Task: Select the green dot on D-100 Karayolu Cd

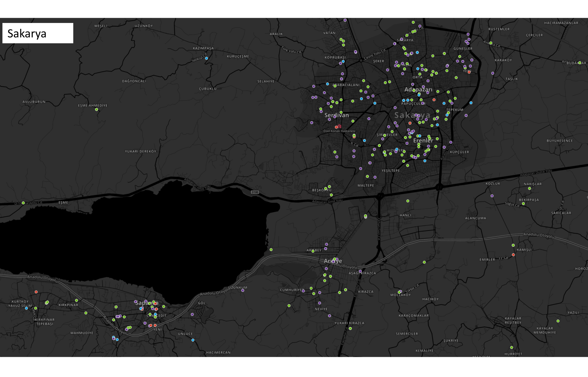Action: coord(23,203)
